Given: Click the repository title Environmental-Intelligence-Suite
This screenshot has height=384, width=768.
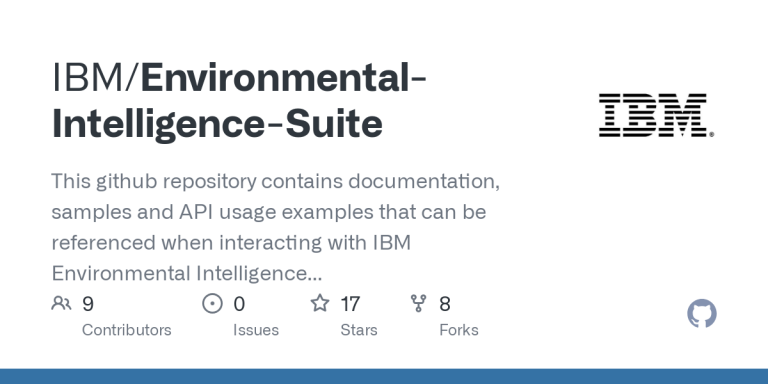Looking at the screenshot, I should 239,101.
